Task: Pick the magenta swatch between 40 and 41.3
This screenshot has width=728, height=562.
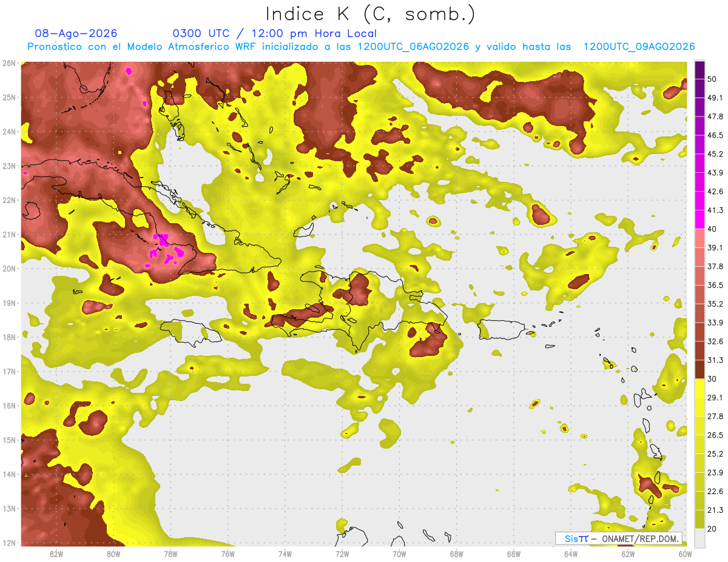Action: click(700, 219)
